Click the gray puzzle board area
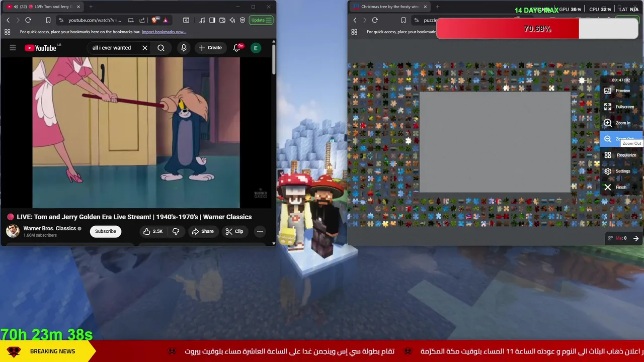The image size is (644, 362). pos(495,142)
